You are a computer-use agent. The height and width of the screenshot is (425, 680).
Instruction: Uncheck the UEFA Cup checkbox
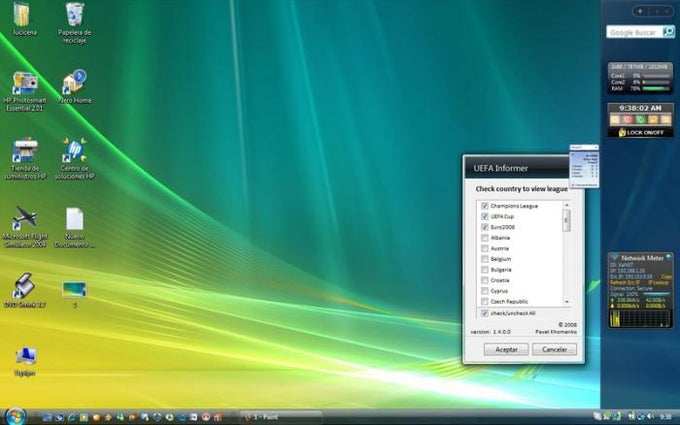point(485,216)
